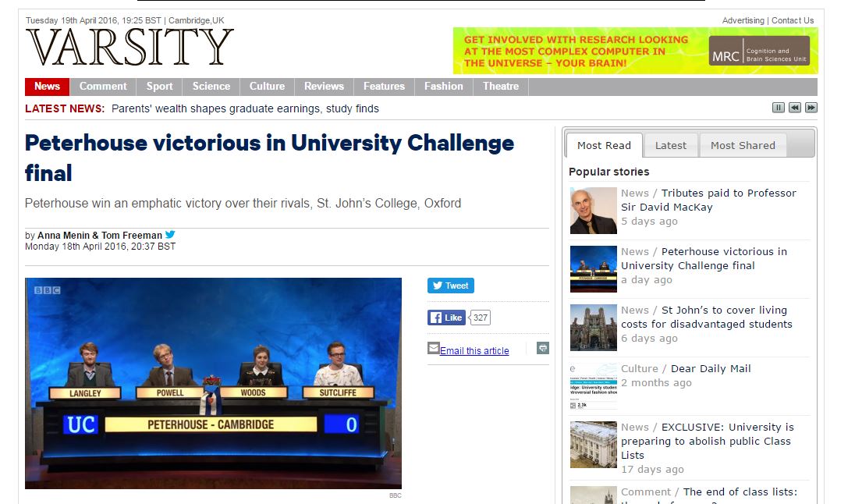
Task: Click the Class Lists building thumbnail
Action: click(x=593, y=445)
